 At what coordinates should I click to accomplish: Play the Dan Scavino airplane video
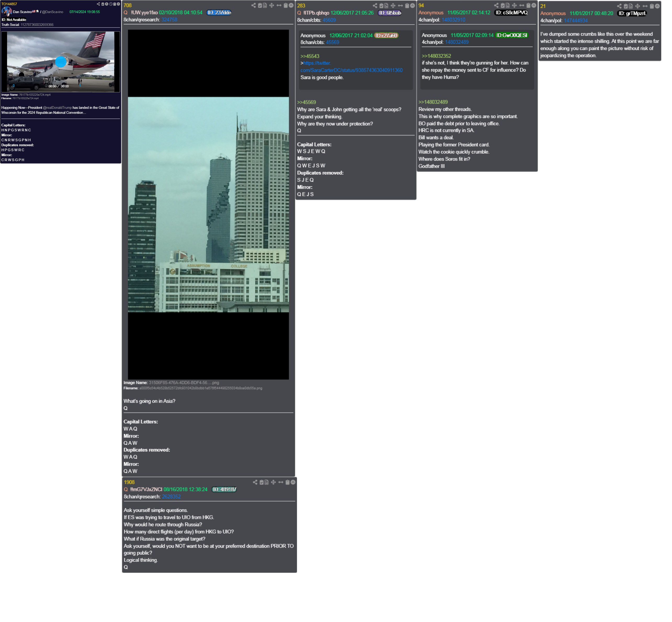click(61, 61)
